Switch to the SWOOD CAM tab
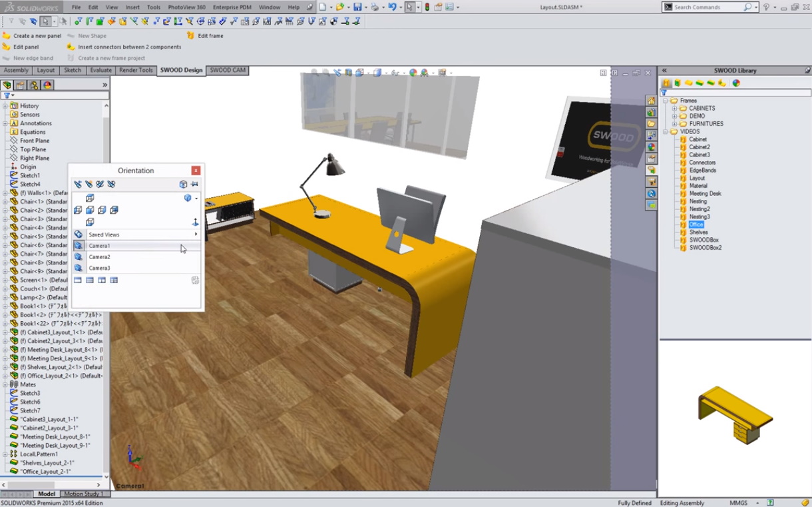Screen dimensions: 812x507 point(228,71)
